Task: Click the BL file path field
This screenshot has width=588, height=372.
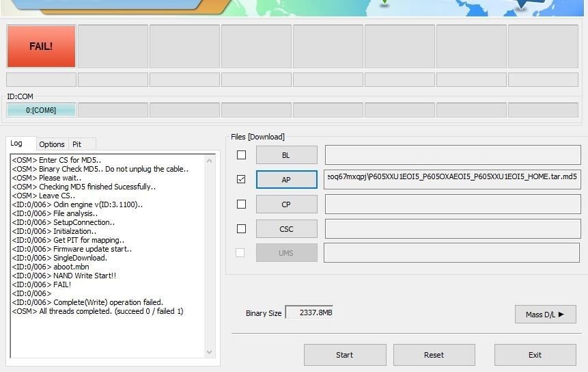Action: (453, 155)
